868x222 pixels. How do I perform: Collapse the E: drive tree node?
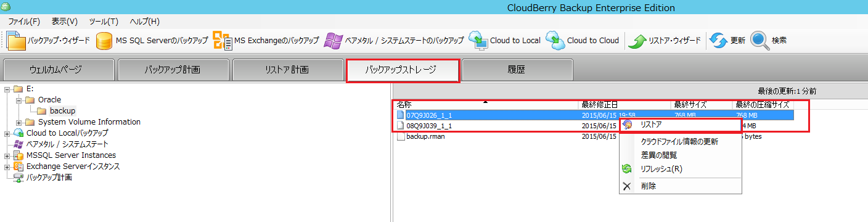[7, 89]
